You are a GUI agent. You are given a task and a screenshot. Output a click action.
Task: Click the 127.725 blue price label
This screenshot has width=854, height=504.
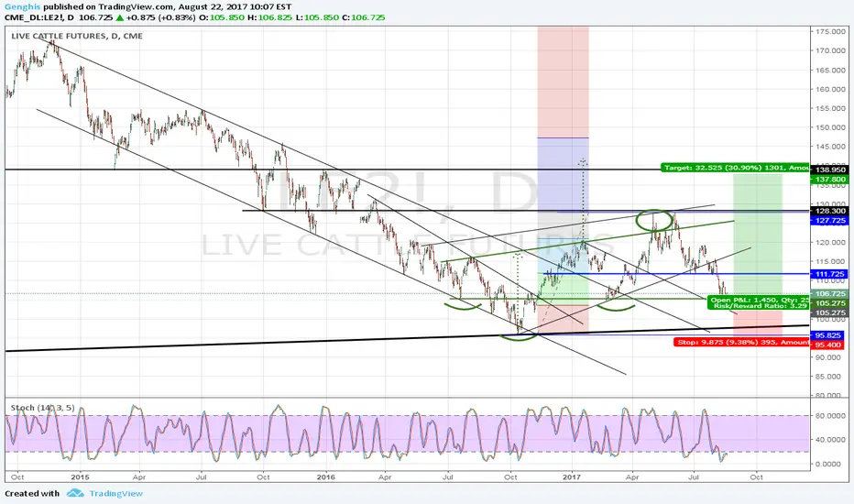[x=829, y=220]
